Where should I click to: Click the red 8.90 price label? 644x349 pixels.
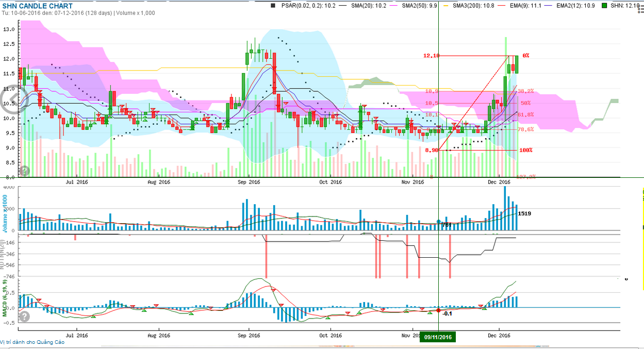pos(432,150)
